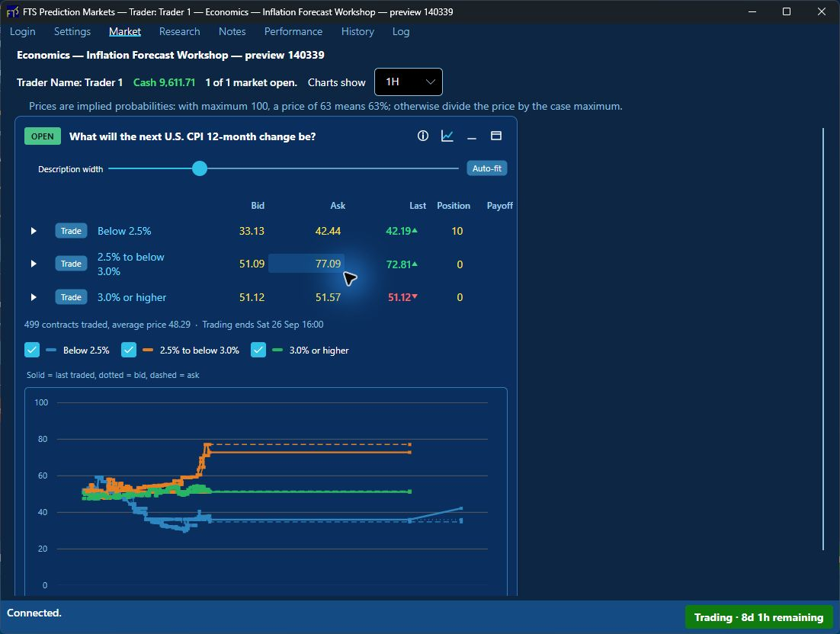The height and width of the screenshot is (634, 840).
Task: Click the 499 contracts traded summary
Action: pos(107,325)
